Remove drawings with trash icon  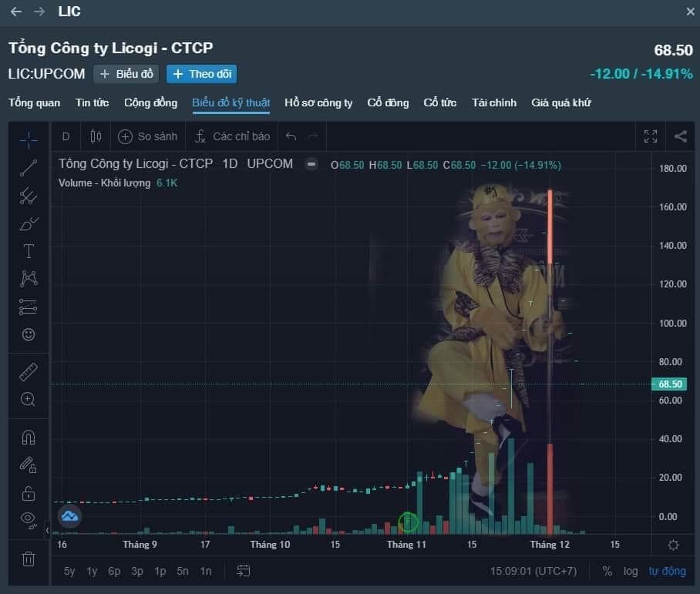click(x=28, y=559)
